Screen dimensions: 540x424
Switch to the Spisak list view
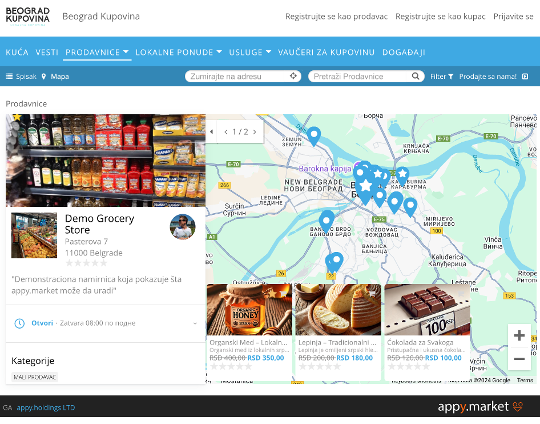(x=21, y=76)
